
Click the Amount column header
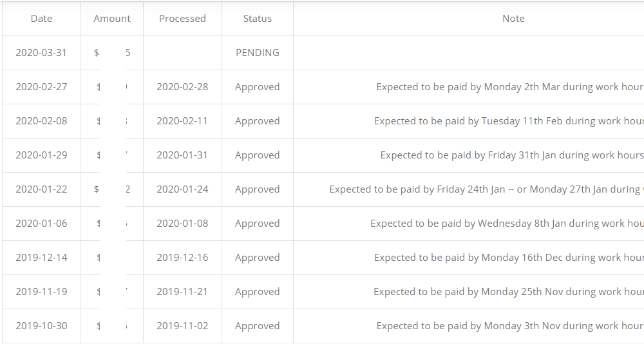112,19
